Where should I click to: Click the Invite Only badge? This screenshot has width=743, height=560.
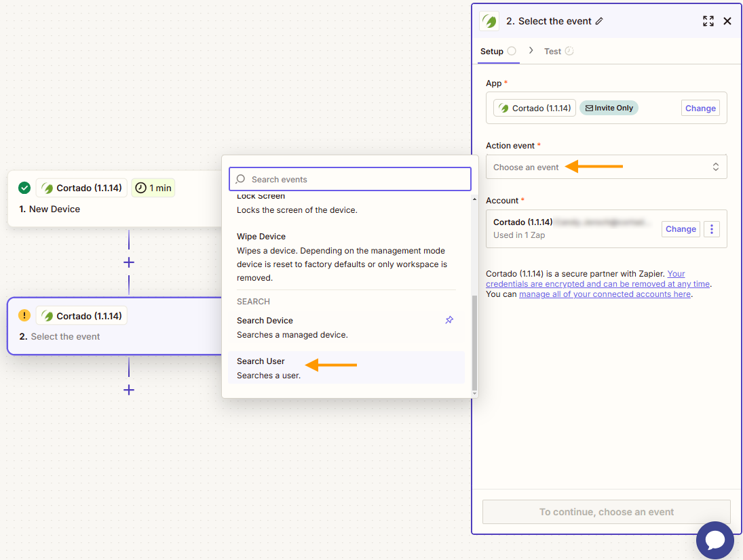609,108
